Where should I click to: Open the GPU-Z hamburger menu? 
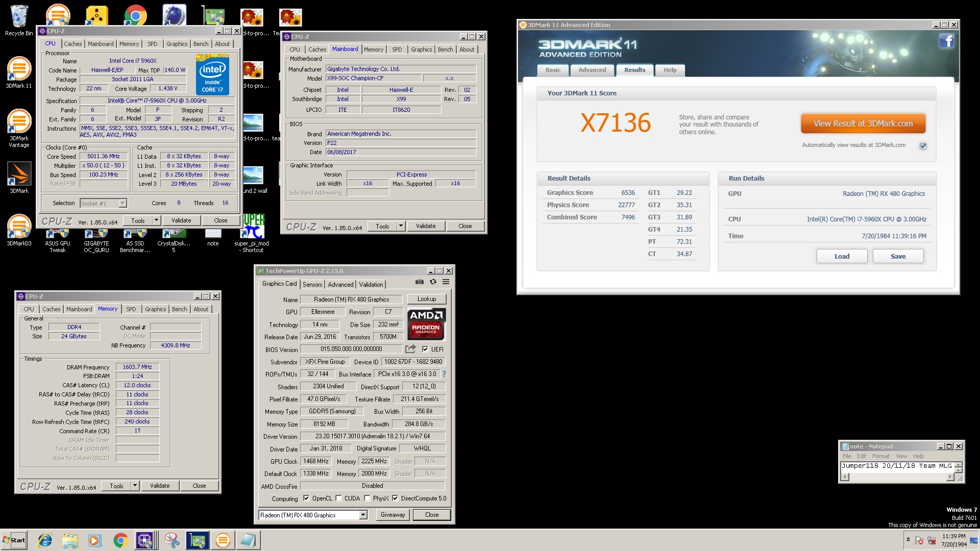pyautogui.click(x=446, y=282)
